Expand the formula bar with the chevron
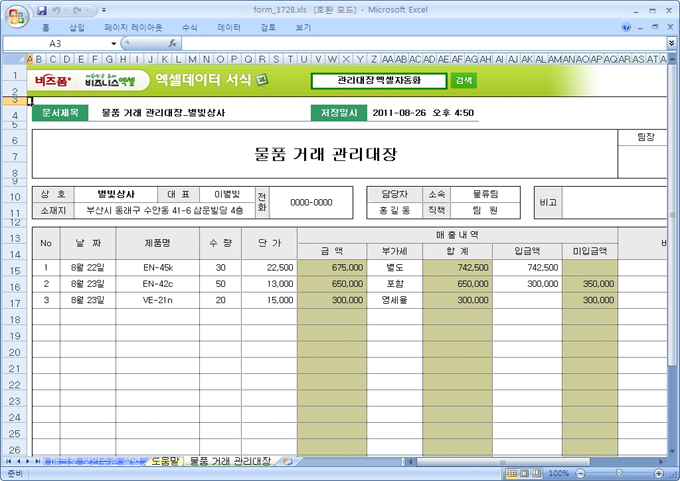The height and width of the screenshot is (481, 680). click(671, 44)
